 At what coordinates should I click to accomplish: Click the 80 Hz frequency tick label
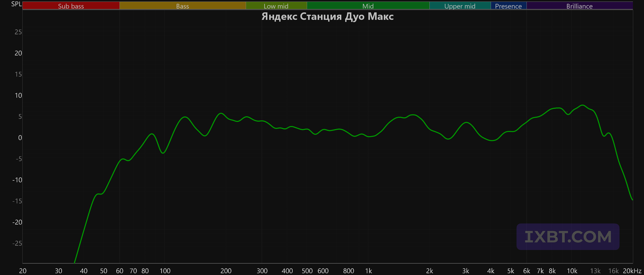tap(145, 271)
